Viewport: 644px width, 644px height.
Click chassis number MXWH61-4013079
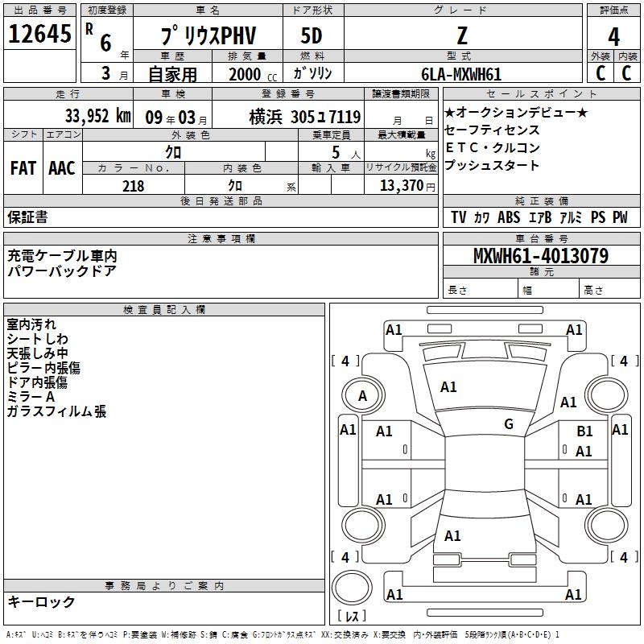click(540, 256)
